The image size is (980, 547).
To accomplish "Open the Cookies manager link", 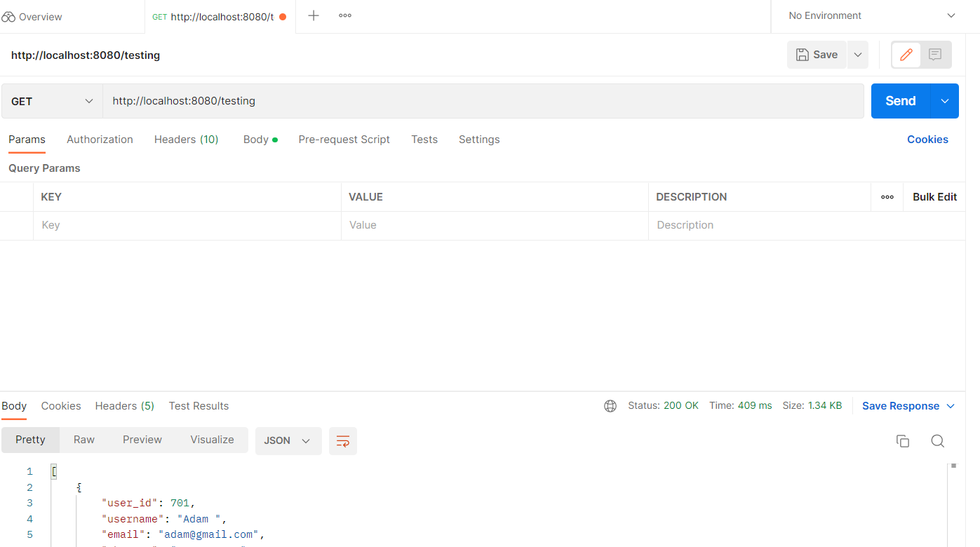I will [x=927, y=139].
